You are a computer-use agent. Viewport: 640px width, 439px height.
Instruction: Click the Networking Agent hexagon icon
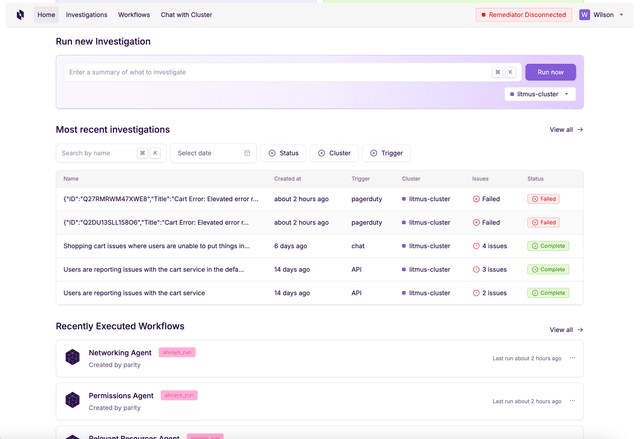tap(72, 357)
